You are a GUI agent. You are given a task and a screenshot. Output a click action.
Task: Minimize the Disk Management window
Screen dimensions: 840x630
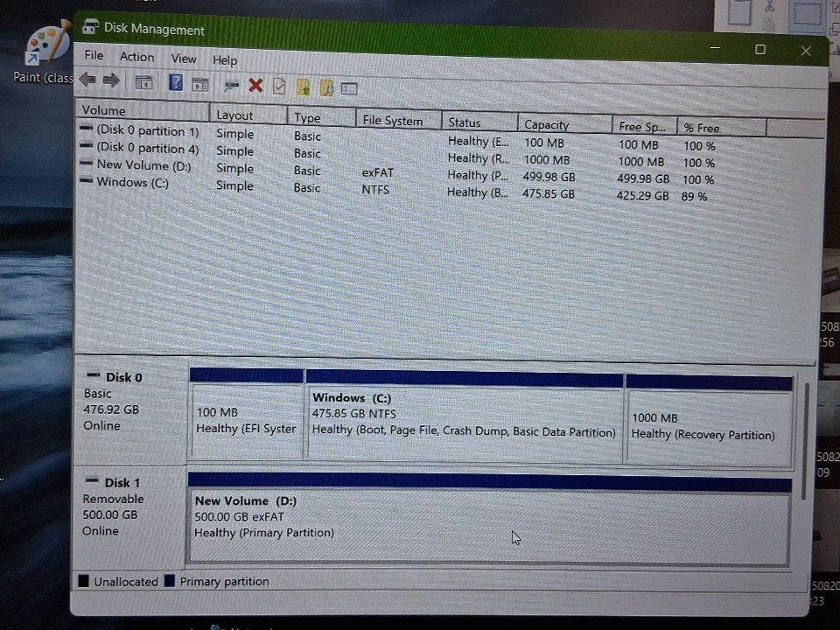coord(715,48)
